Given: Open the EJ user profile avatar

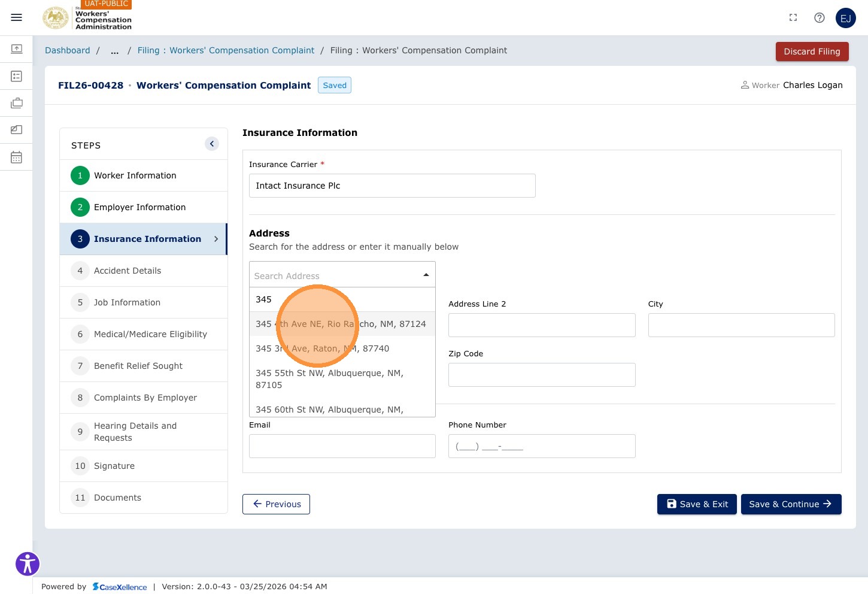Looking at the screenshot, I should click(846, 18).
